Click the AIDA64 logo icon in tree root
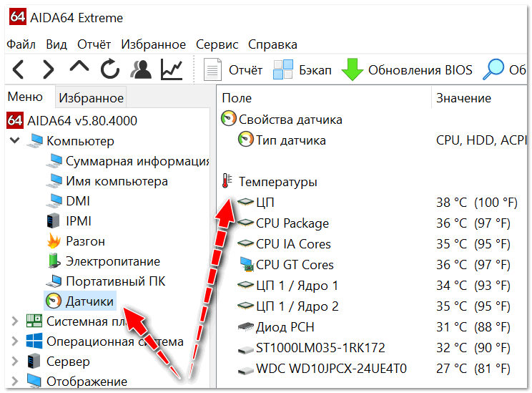This screenshot has width=532, height=393. coord(15,120)
